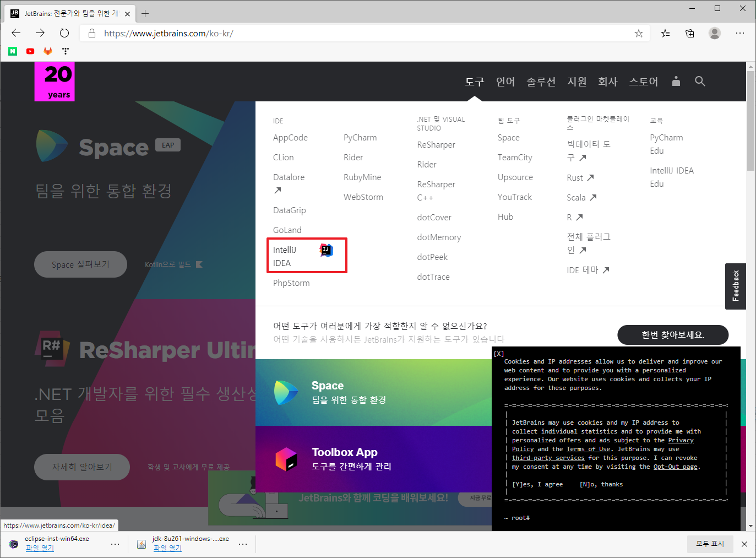Select WebStorm from the menu
The image size is (756, 558).
pyautogui.click(x=363, y=197)
